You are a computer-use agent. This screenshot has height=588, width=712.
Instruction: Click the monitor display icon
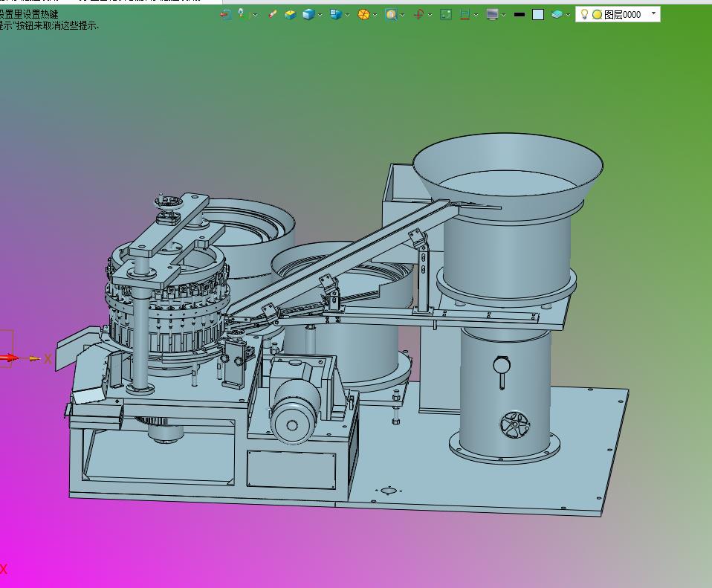491,14
